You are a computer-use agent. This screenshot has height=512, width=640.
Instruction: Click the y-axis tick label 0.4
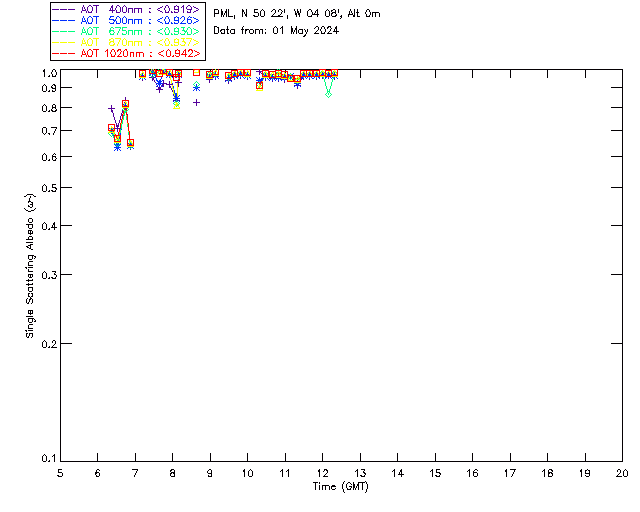click(49, 226)
